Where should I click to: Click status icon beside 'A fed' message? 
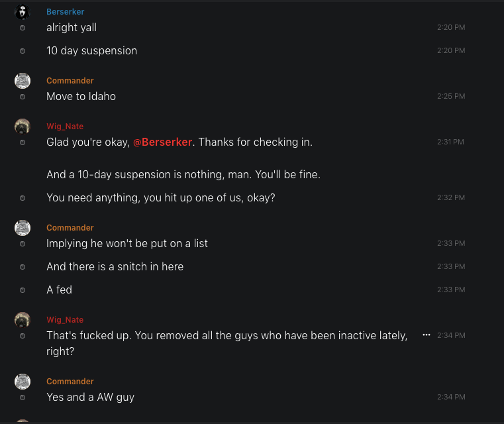[23, 290]
